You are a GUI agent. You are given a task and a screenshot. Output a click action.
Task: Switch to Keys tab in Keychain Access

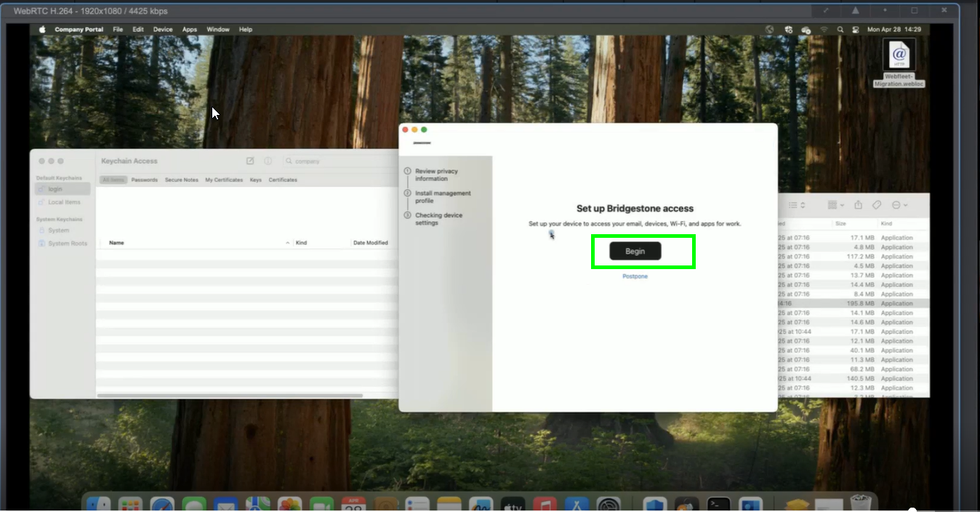256,180
